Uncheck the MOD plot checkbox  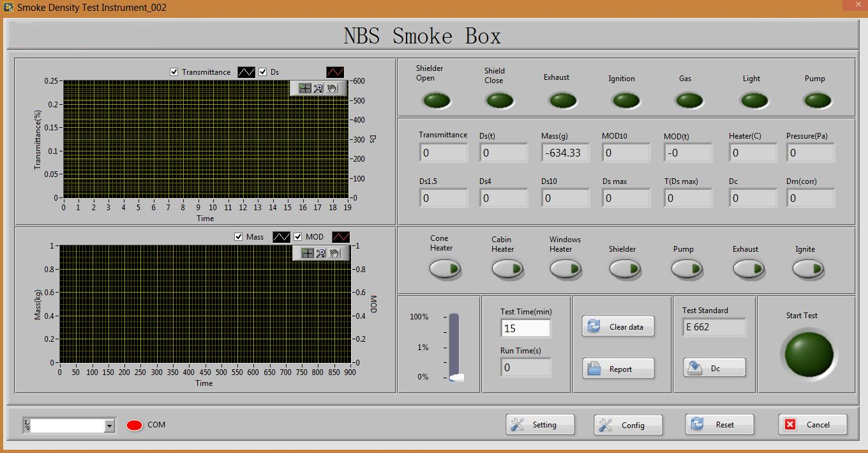coord(298,236)
